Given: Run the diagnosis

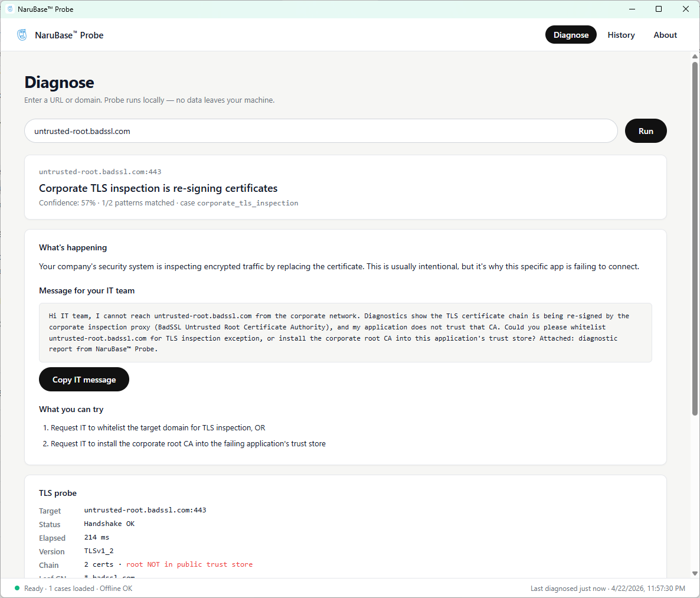Looking at the screenshot, I should point(646,131).
